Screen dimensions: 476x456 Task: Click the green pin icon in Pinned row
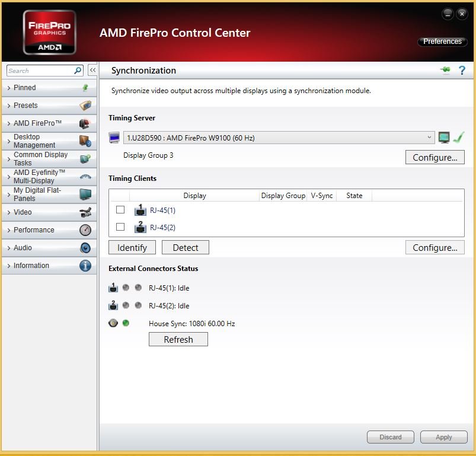click(x=85, y=88)
